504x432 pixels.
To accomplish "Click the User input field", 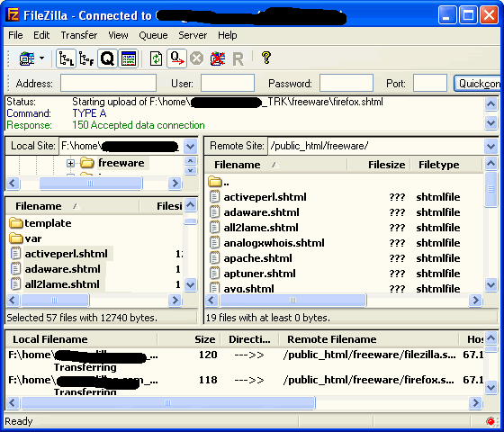I will (228, 83).
